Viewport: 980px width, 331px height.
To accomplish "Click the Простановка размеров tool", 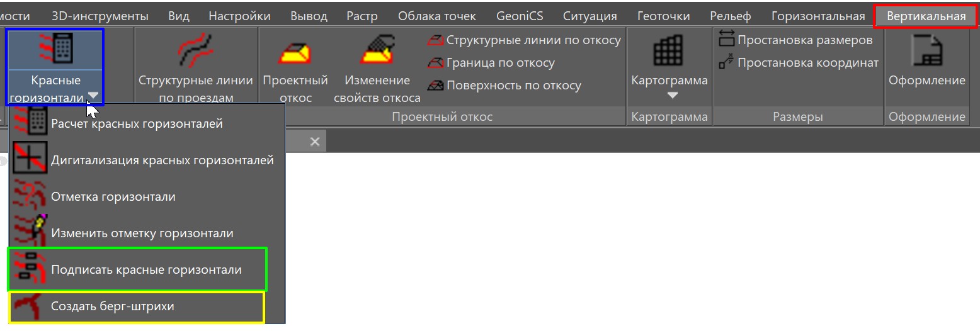I will tap(797, 40).
